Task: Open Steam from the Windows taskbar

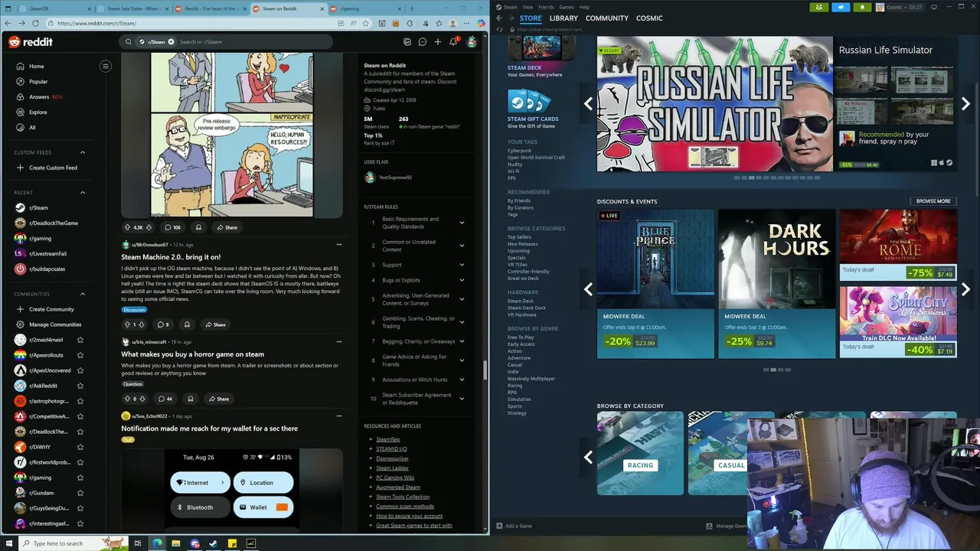Action: (213, 543)
